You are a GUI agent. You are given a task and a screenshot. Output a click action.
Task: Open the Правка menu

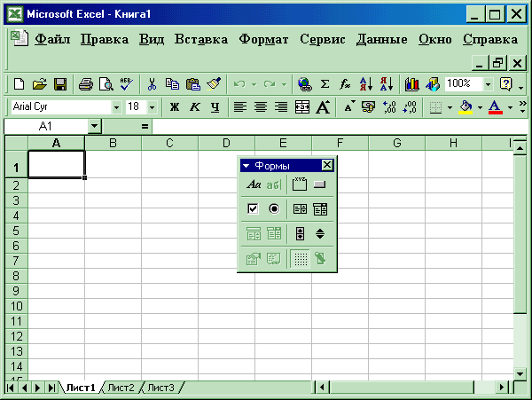tap(105, 39)
